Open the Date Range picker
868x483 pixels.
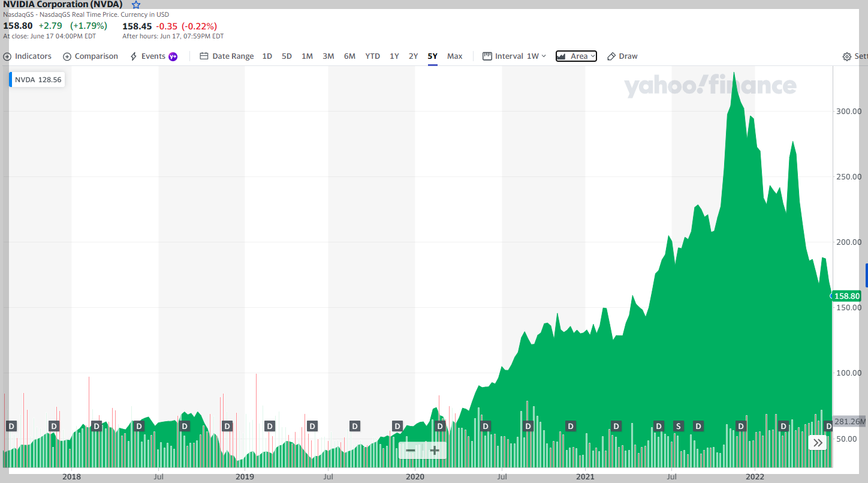tap(227, 56)
